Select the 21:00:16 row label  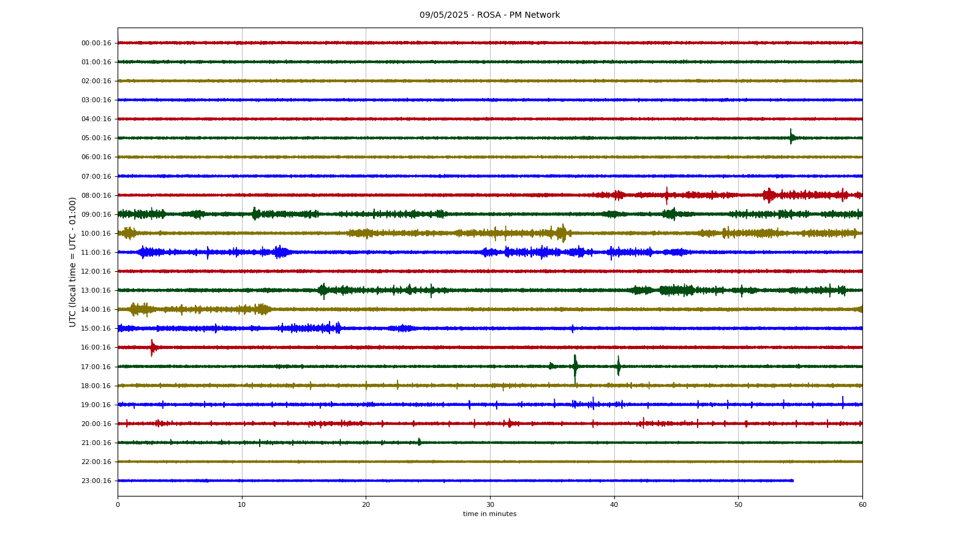pyautogui.click(x=96, y=443)
